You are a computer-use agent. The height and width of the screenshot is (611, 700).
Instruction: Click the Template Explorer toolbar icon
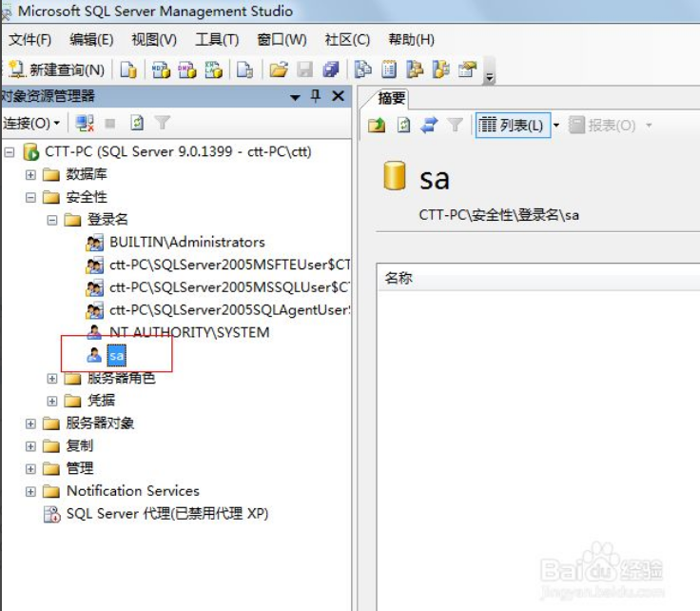(x=441, y=69)
